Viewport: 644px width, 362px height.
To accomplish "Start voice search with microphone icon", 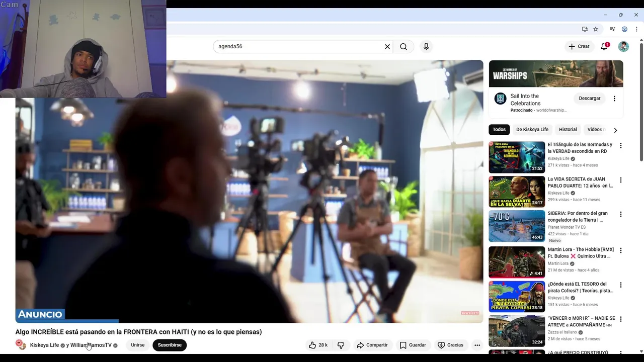I will pos(426,46).
